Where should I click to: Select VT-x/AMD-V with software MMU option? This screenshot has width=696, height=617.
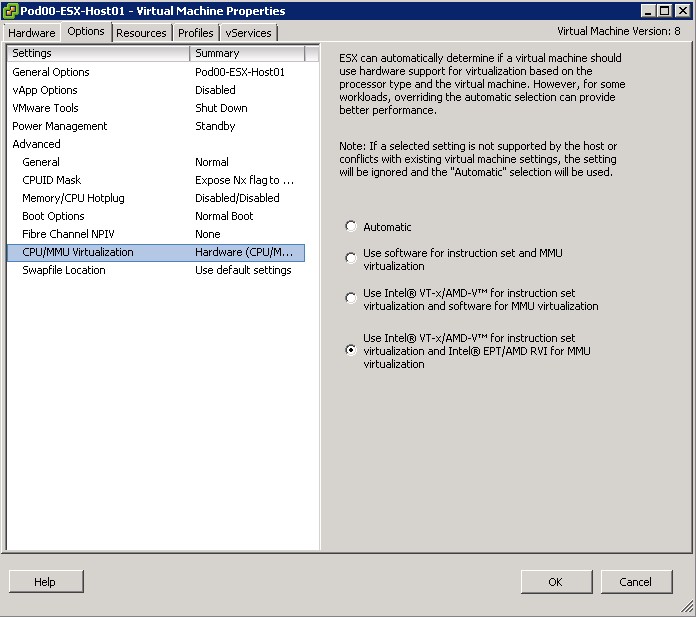[351, 298]
